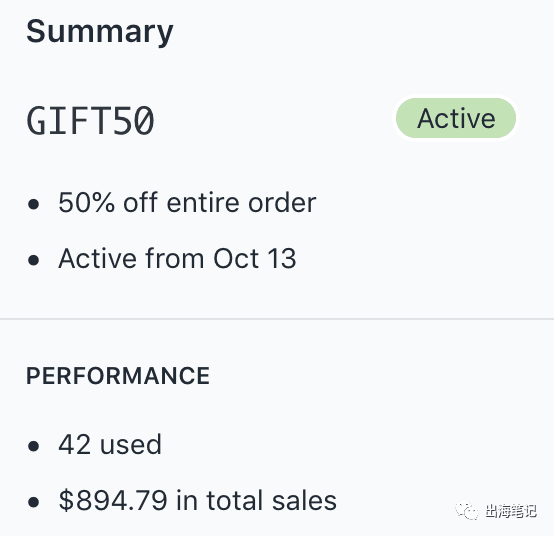
Task: Click the word Oct 13 date
Action: (x=254, y=259)
